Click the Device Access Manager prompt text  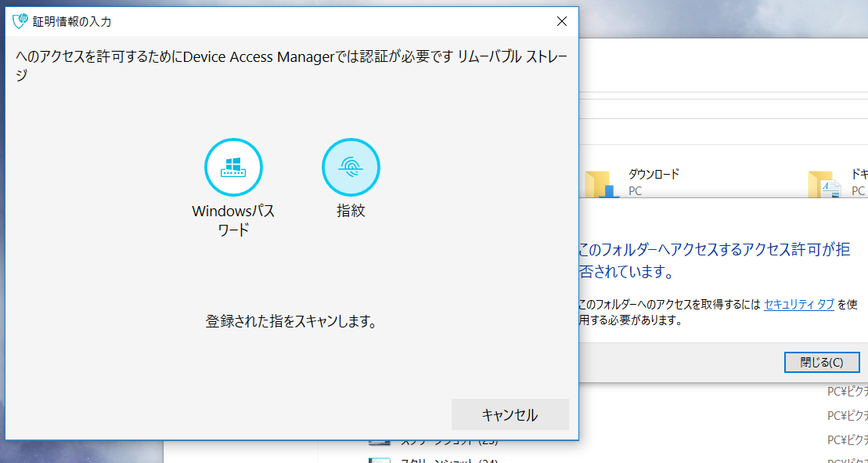tap(292, 65)
